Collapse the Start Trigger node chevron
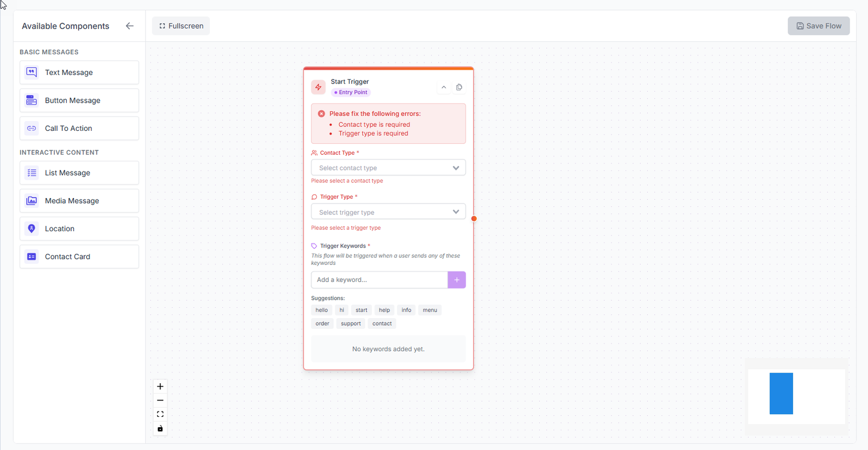 [x=444, y=87]
